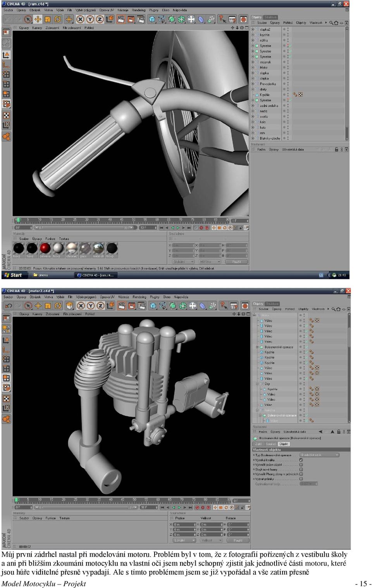Toggle Vysoká kvalita checkbox
The width and height of the screenshot is (372, 588).
(301, 460)
